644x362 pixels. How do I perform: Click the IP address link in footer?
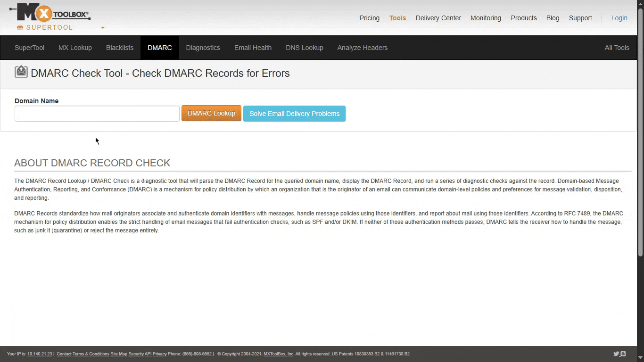[40, 354]
